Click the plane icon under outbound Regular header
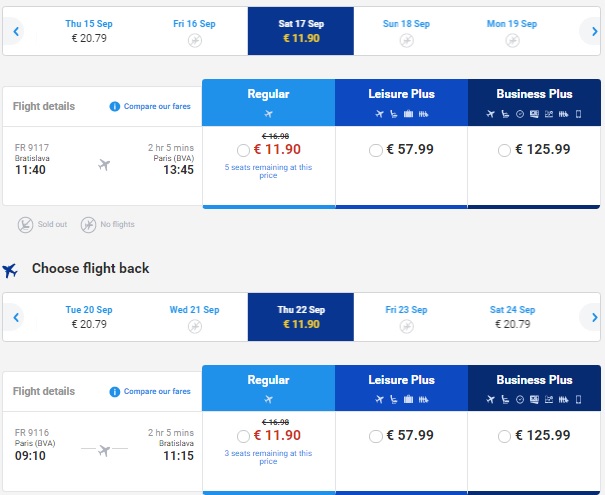This screenshot has width=605, height=495. coord(269,114)
